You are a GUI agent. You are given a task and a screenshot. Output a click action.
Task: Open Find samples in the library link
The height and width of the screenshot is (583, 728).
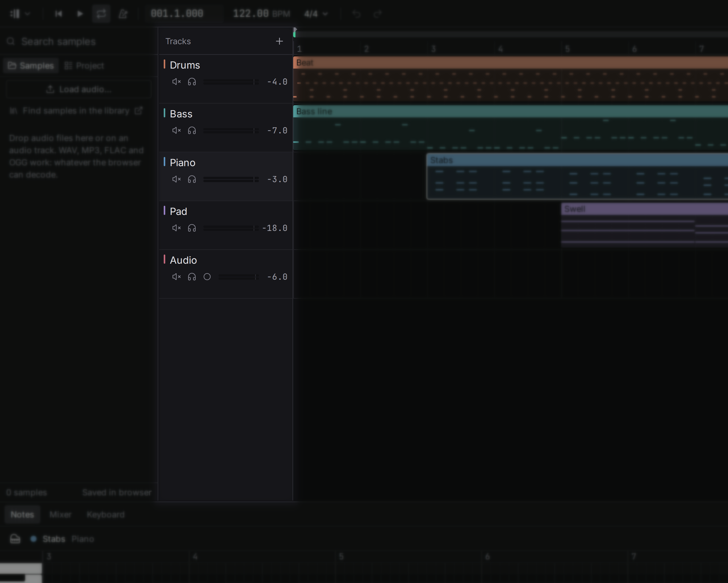[76, 111]
